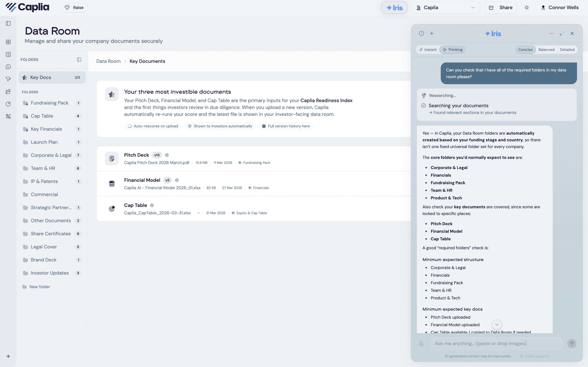Screen dimensions: 588x367
Task: Focus the Ask me anything input field
Action: click(x=496, y=343)
